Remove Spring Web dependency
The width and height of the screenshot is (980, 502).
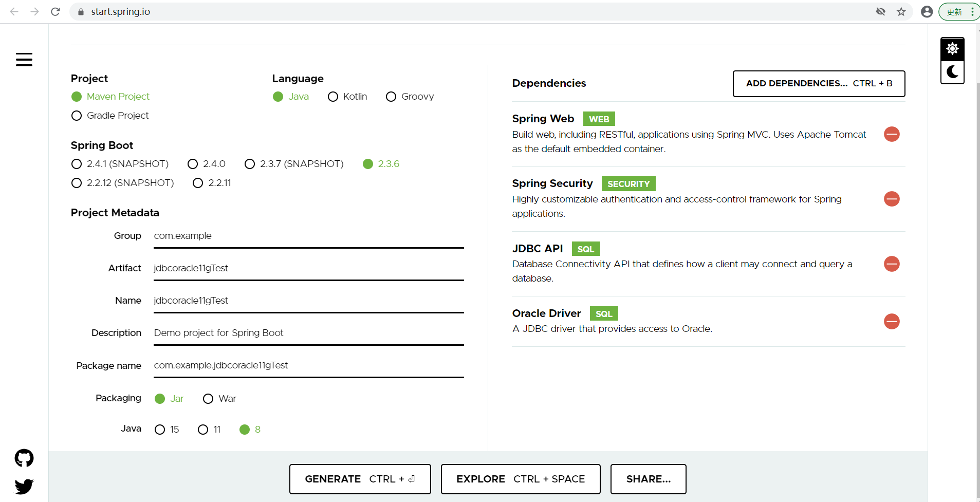892,134
